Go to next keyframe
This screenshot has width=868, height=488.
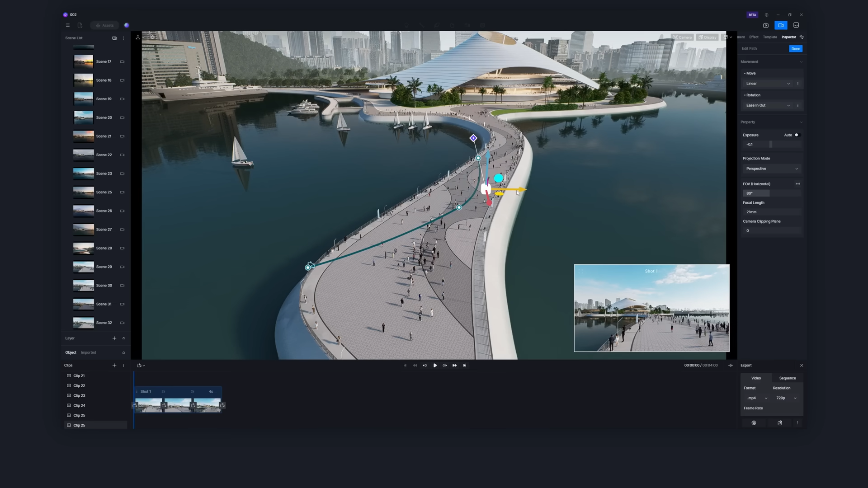coord(445,366)
